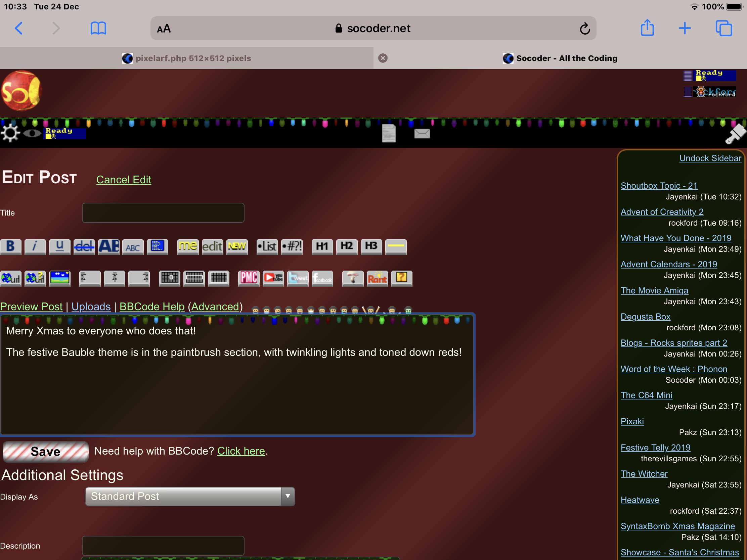Click the Italic formatting icon
The width and height of the screenshot is (747, 560).
35,246
